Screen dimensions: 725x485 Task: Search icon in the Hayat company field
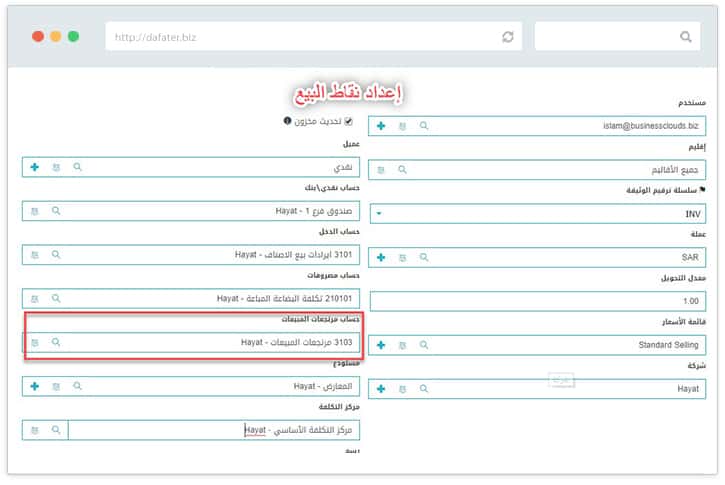424,389
